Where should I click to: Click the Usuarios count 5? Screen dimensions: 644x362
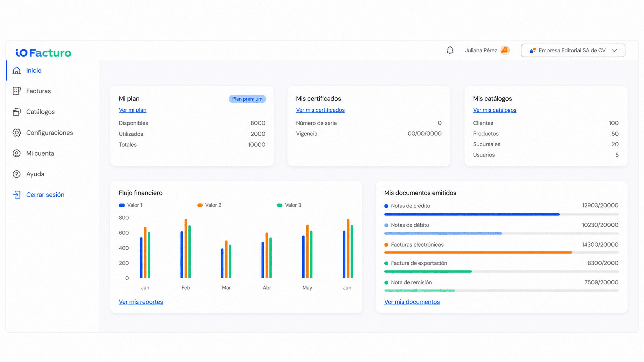tap(617, 155)
